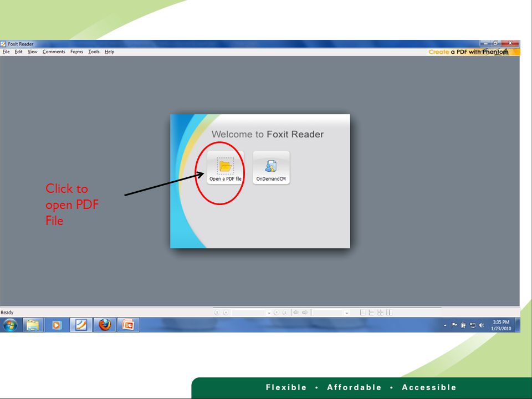This screenshot has width=532, height=399.
Task: Expand the page number dropdown in status bar
Action: point(269,313)
